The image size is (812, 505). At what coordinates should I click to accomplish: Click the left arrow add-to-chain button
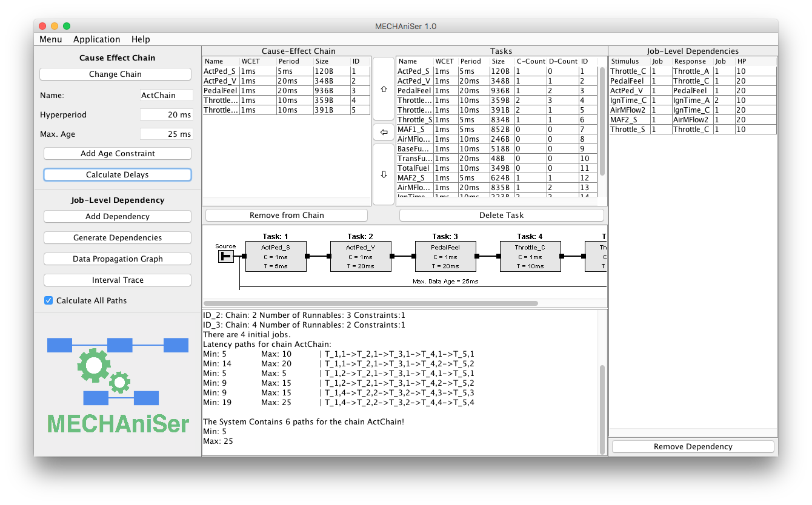click(383, 132)
